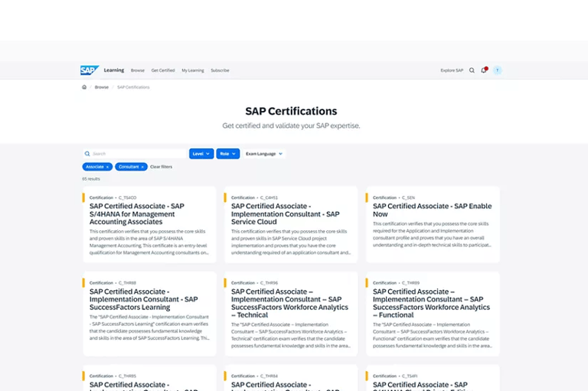Click the SAP logo
This screenshot has width=588, height=391.
click(90, 70)
